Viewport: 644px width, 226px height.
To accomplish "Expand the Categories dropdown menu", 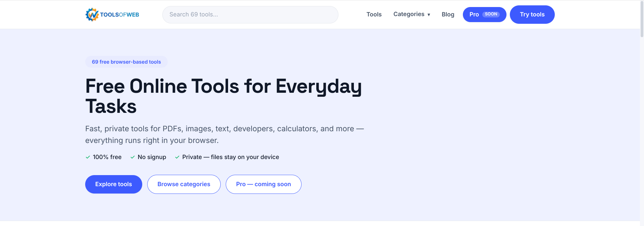I will (412, 14).
